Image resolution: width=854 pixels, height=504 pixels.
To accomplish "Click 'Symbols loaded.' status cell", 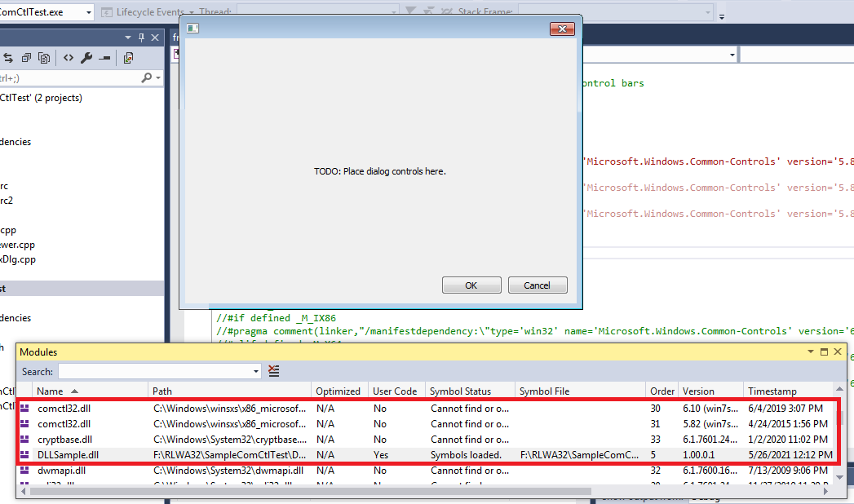I will click(x=466, y=454).
